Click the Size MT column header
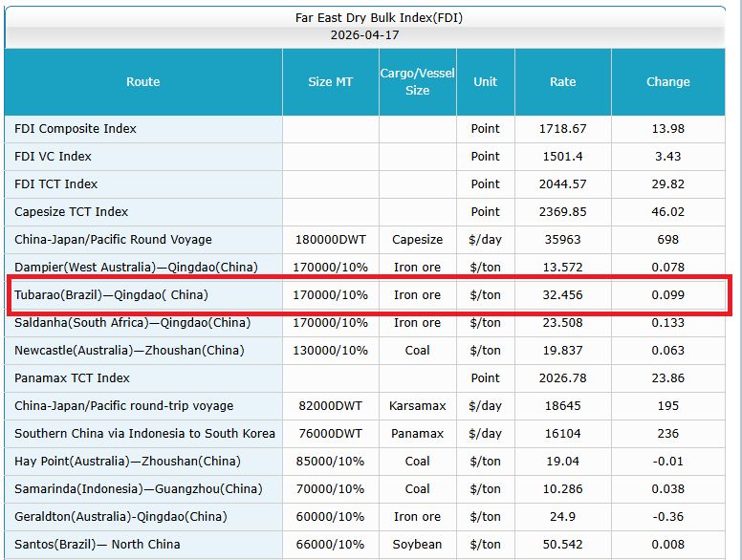 click(330, 82)
